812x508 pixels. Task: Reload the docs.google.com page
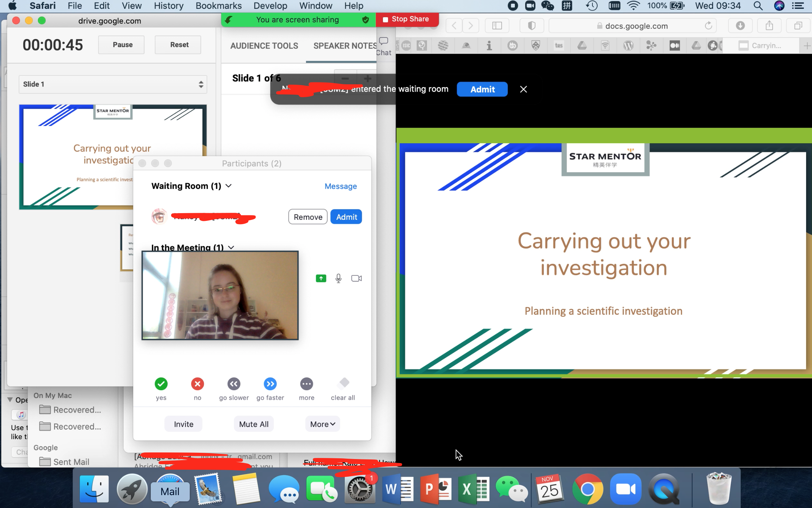tap(708, 26)
